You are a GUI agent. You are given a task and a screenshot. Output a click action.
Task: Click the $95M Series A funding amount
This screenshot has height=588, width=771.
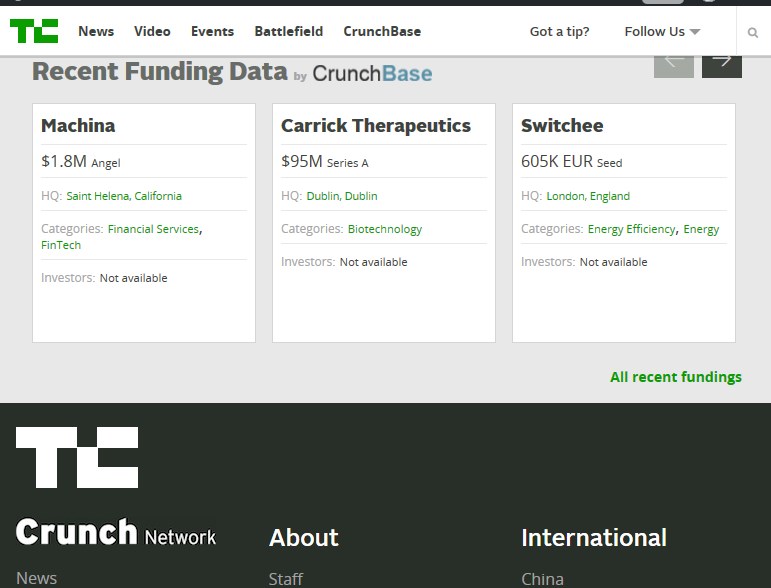325,161
